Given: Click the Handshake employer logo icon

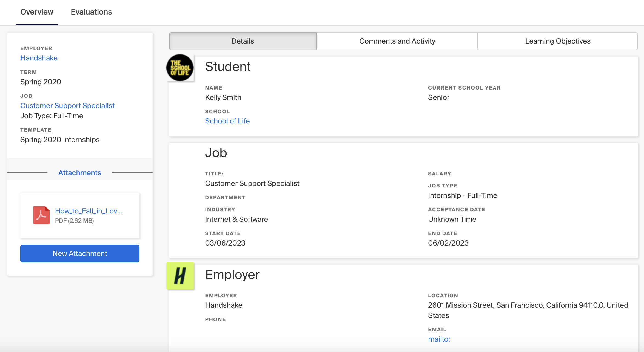Looking at the screenshot, I should [x=180, y=276].
